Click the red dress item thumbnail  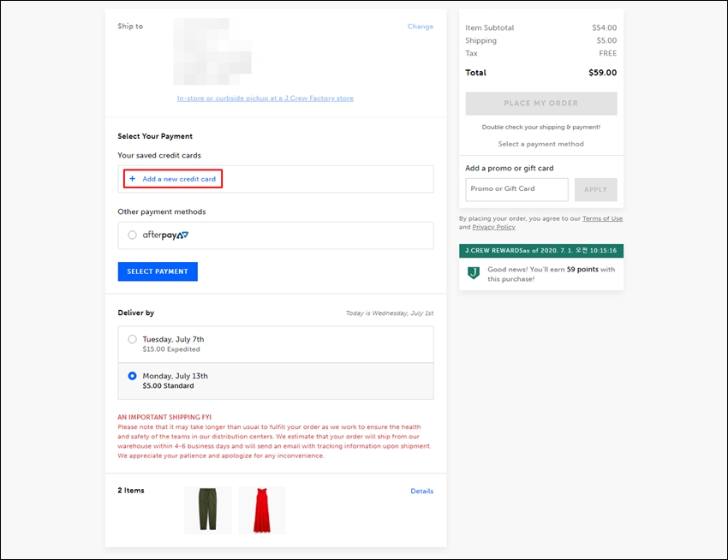pyautogui.click(x=262, y=509)
